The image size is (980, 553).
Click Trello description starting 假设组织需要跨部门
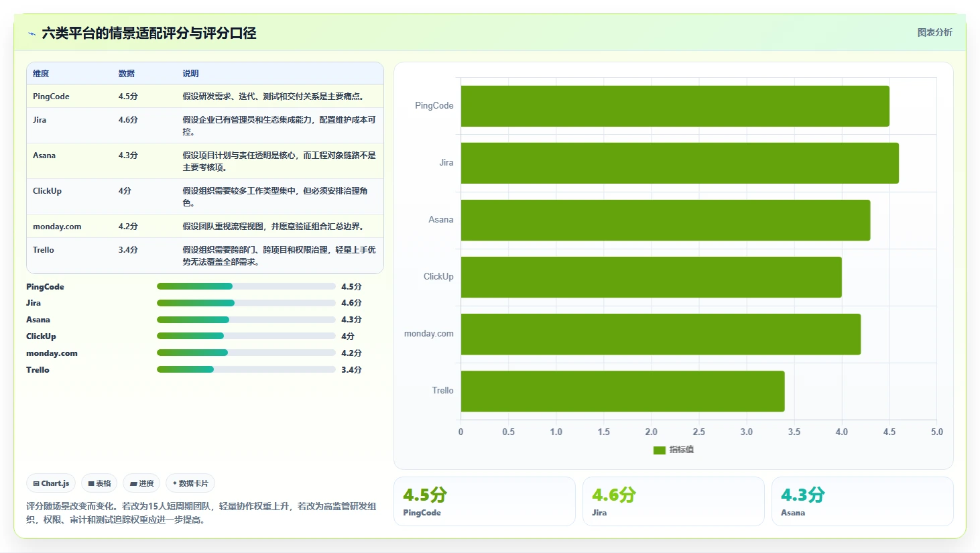tap(280, 256)
